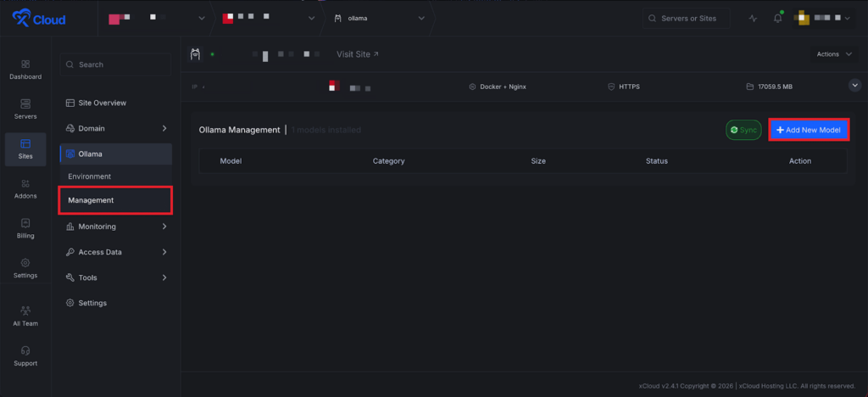Go to Servers in the left rail

click(25, 104)
